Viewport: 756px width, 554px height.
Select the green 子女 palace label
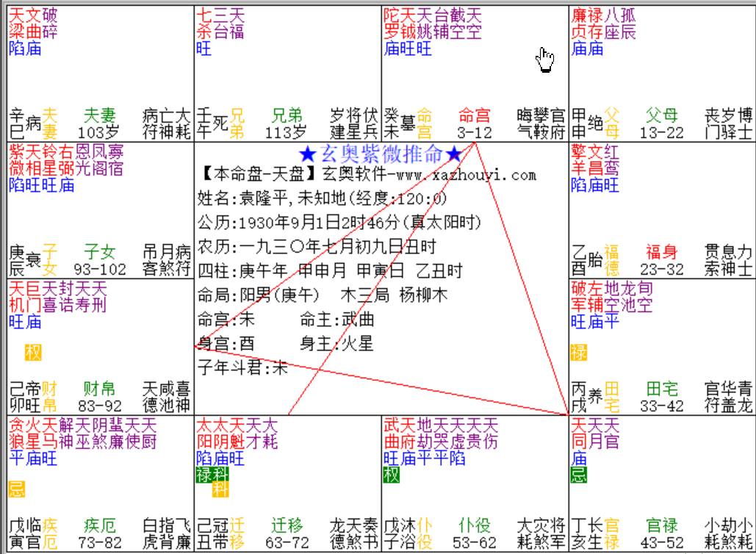tap(99, 252)
